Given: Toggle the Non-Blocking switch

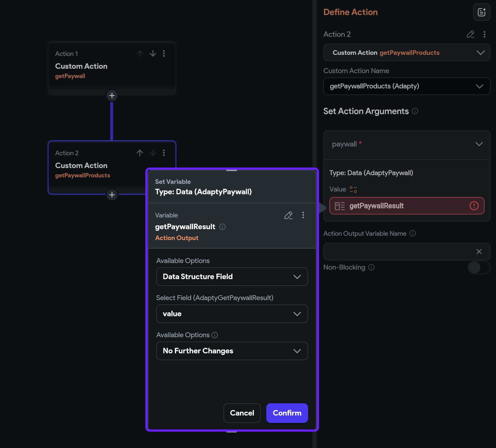Looking at the screenshot, I should 479,267.
